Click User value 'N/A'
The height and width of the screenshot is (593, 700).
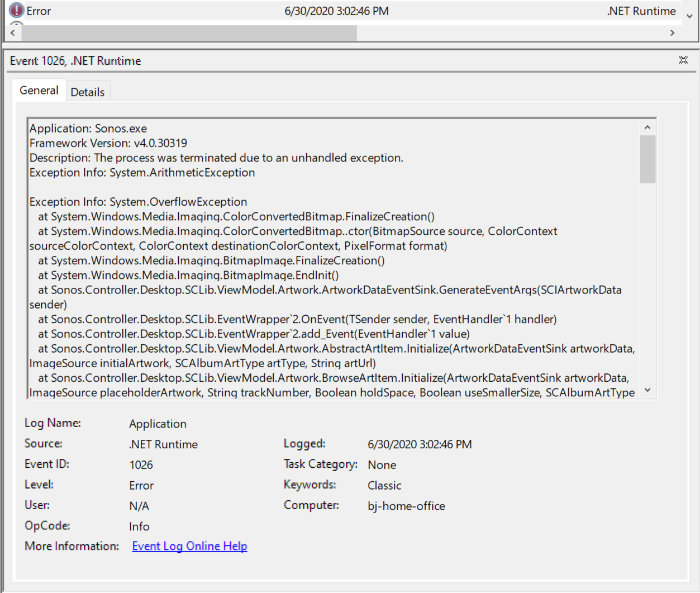tap(139, 506)
